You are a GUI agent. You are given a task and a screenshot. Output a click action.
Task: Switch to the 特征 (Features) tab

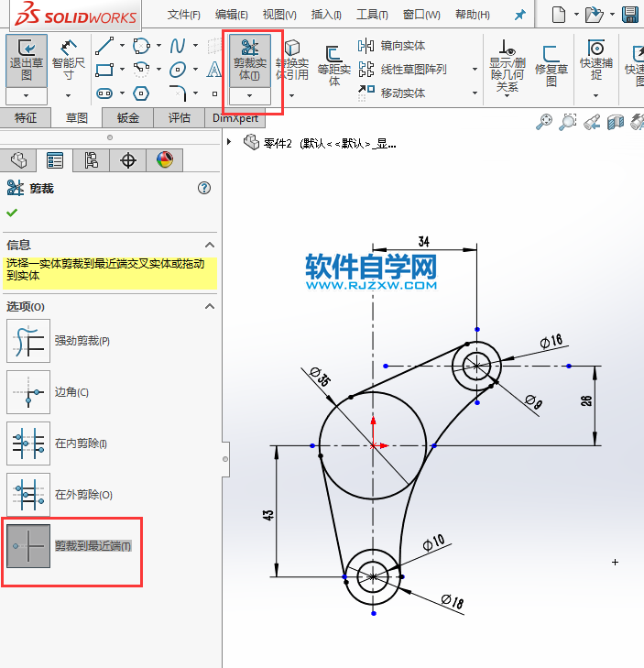click(26, 117)
